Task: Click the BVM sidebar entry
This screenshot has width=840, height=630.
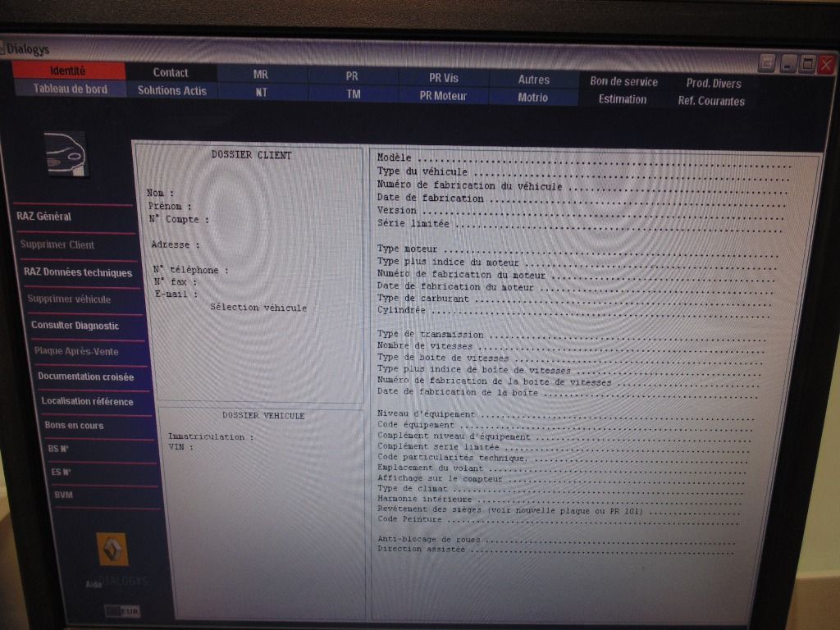Action: (x=63, y=495)
